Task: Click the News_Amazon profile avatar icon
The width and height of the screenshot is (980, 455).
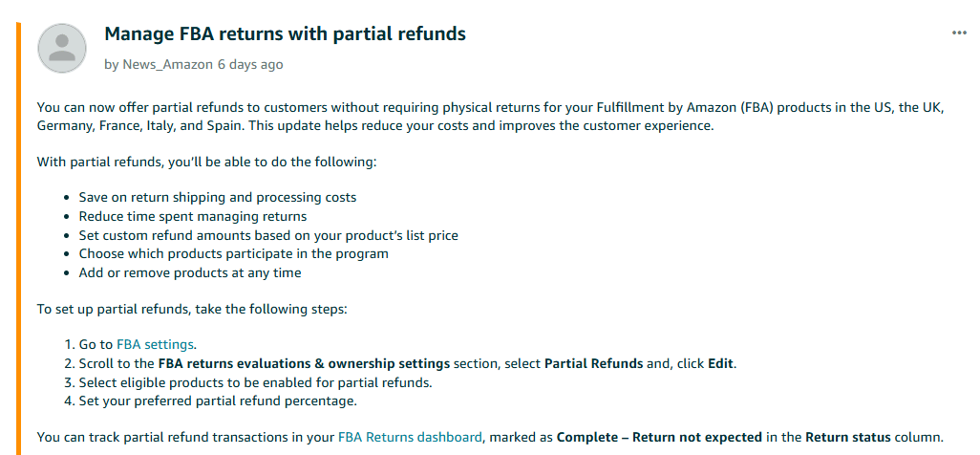Action: [x=62, y=48]
